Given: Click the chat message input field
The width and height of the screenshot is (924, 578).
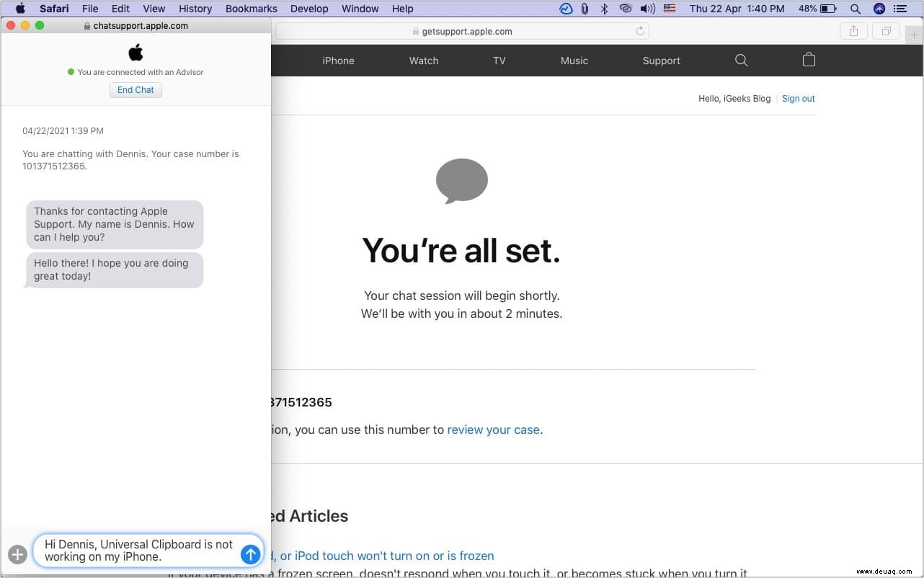Looking at the screenshot, I should point(148,551).
